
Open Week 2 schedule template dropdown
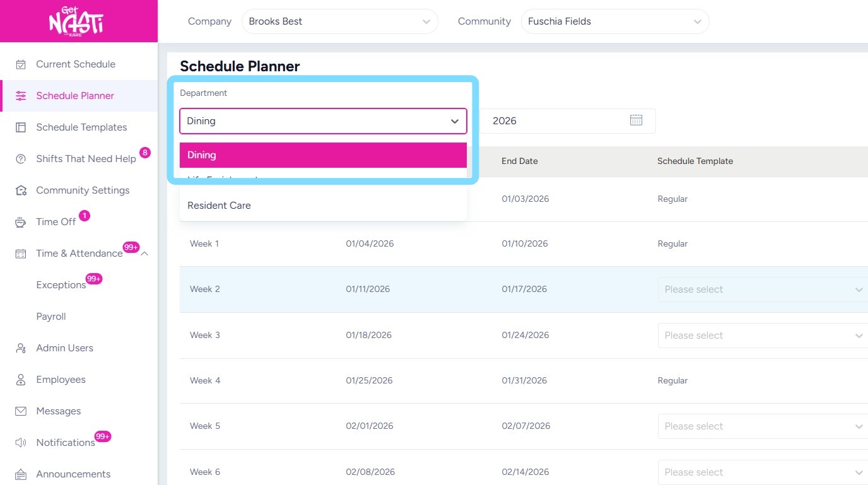coord(762,289)
